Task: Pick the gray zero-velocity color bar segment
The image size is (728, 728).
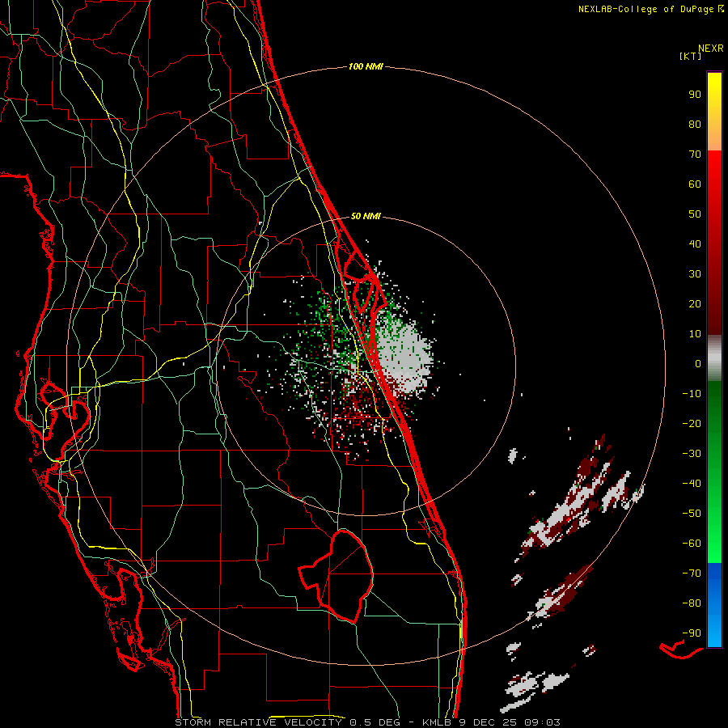Action: (714, 358)
